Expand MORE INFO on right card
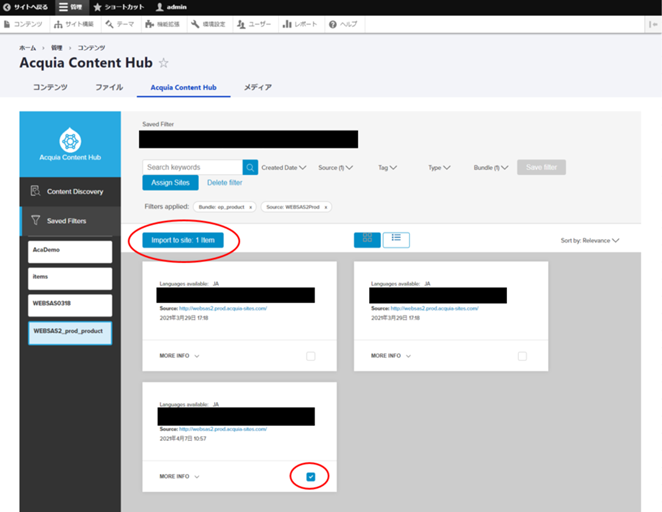 [391, 356]
